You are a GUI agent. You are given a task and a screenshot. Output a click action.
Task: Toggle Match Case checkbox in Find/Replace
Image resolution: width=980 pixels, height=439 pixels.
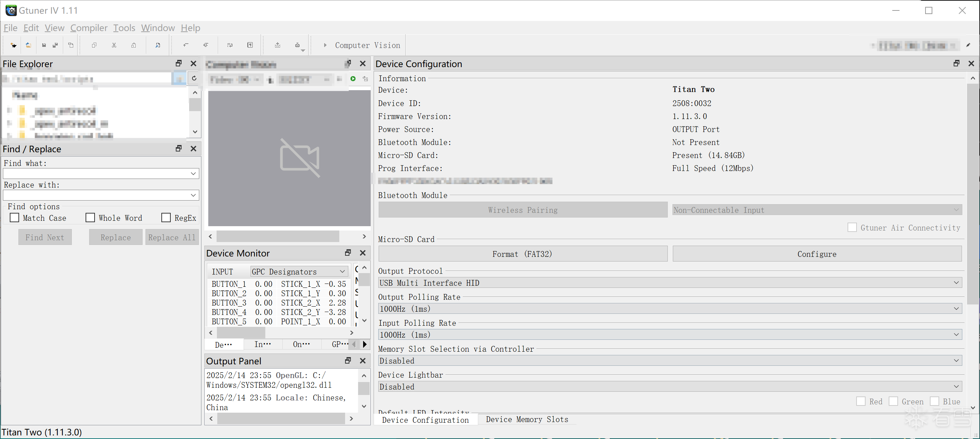tap(14, 218)
